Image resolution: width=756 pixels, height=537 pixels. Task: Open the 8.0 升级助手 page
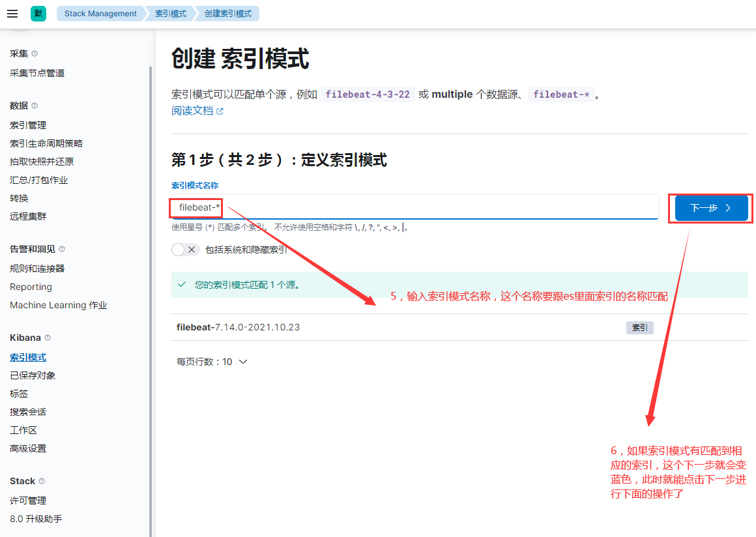pos(37,519)
